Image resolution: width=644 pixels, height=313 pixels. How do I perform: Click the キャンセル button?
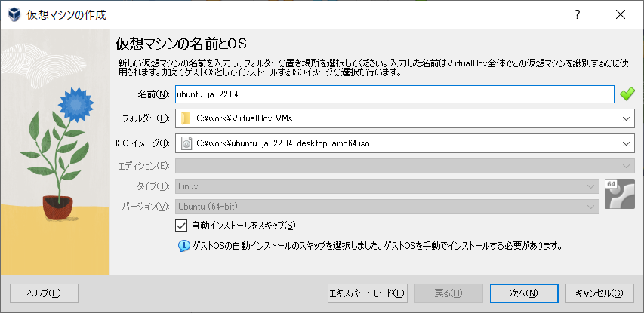coord(599,293)
